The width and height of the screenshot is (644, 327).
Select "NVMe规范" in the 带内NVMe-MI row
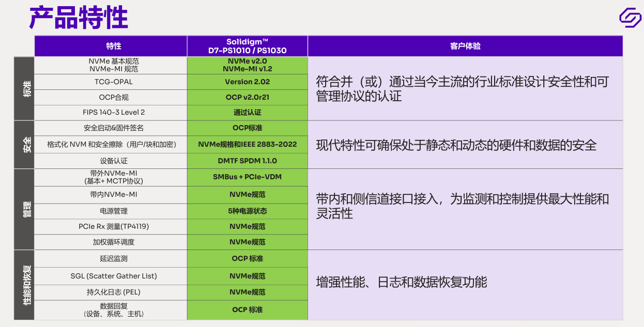coord(247,195)
